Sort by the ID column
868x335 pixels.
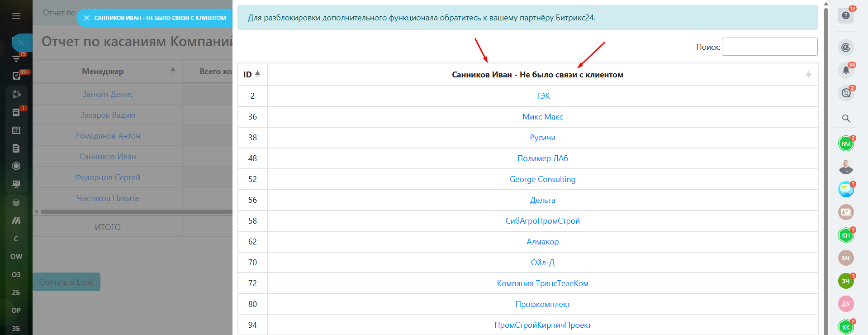point(252,74)
